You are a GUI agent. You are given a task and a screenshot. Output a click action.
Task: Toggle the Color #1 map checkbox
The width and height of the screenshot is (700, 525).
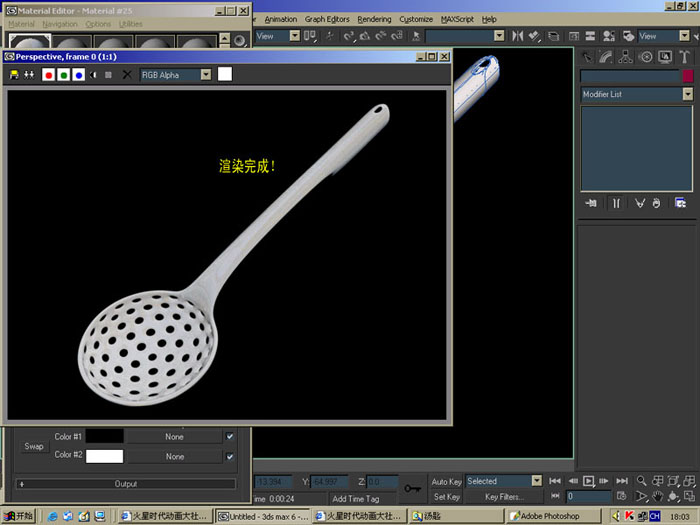pyautogui.click(x=229, y=436)
